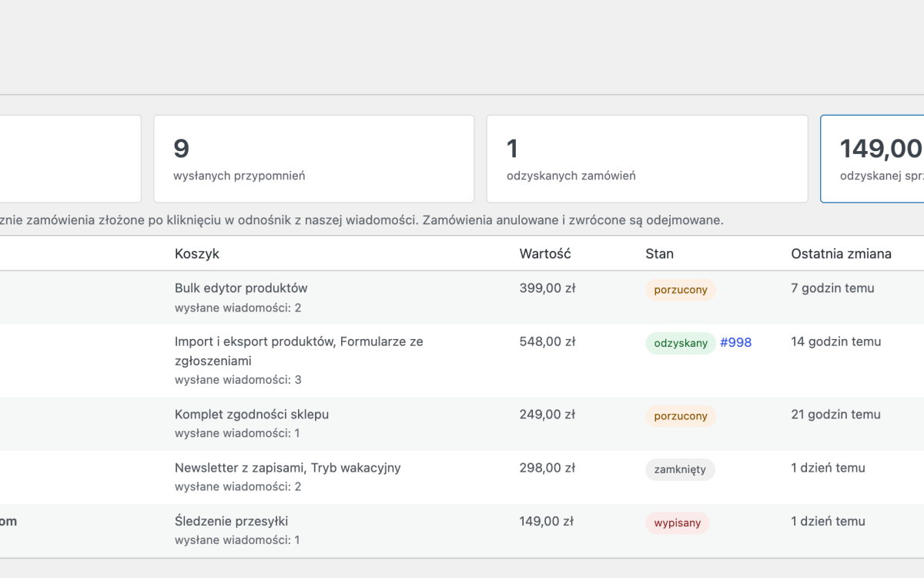Select the '1 odzyskanych zamówień' stat card
This screenshot has height=578, width=924.
pos(647,159)
